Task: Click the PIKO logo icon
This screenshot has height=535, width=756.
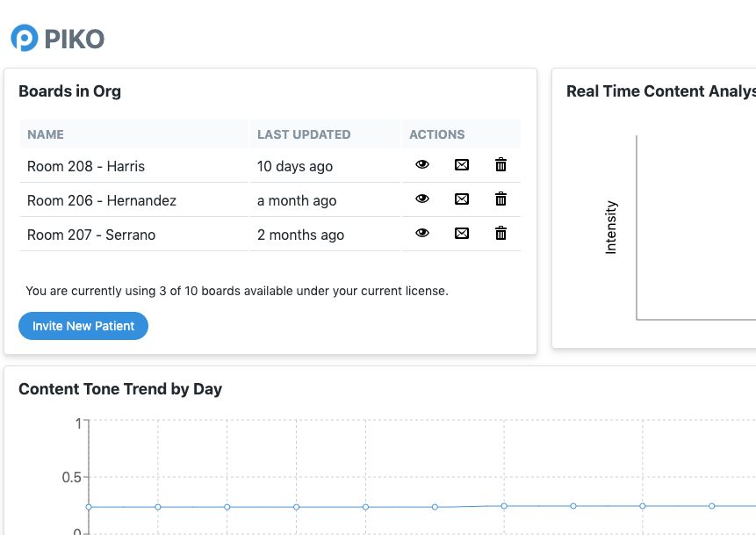Action: click(x=24, y=38)
